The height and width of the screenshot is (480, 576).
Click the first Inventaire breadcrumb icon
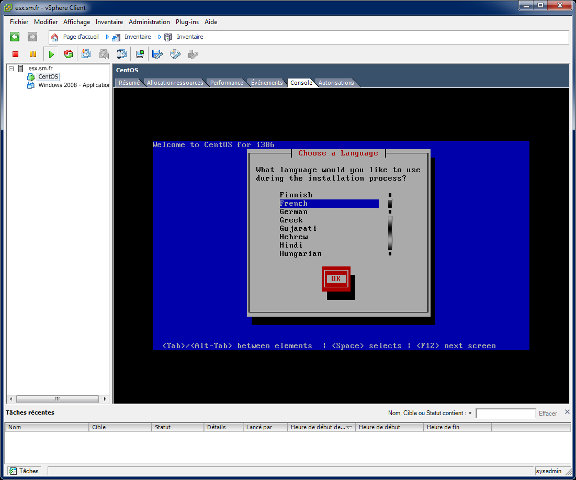coord(116,37)
